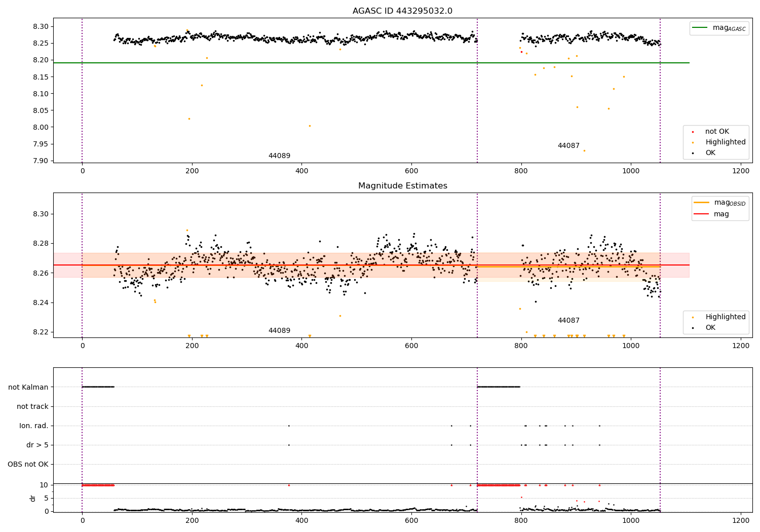This screenshot has height=532, width=760.
Task: Click the 'dr' axis label
Action: [x=33, y=498]
